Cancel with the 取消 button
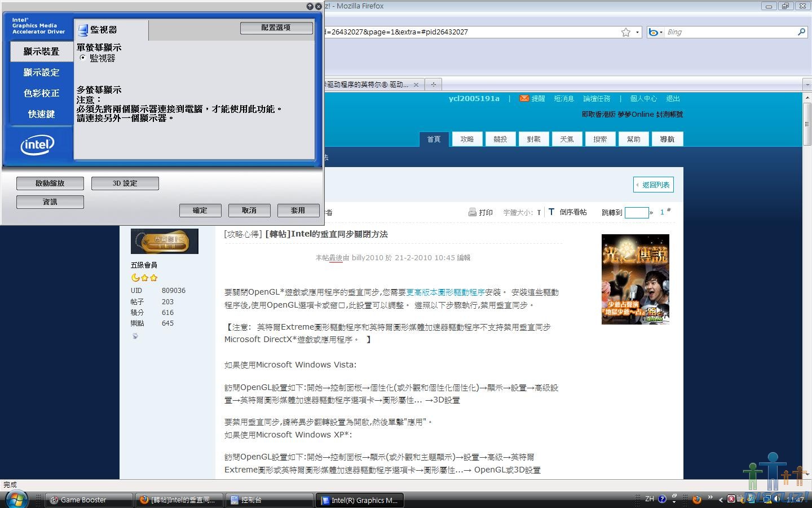The width and height of the screenshot is (812, 508). 249,211
